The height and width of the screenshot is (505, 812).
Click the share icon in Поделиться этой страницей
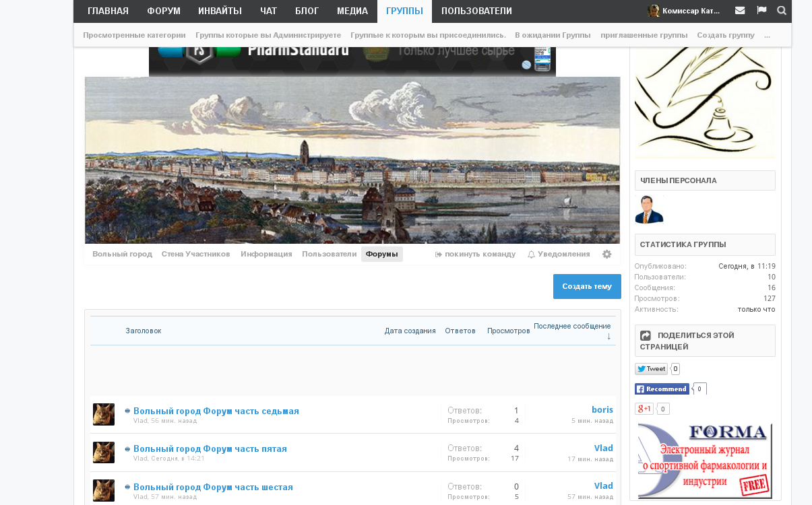646,335
